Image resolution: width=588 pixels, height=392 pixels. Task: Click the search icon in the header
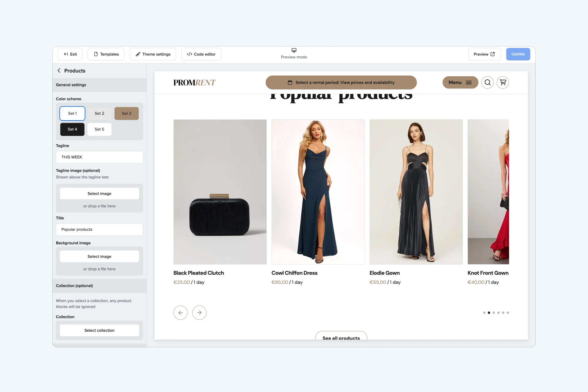pos(488,82)
